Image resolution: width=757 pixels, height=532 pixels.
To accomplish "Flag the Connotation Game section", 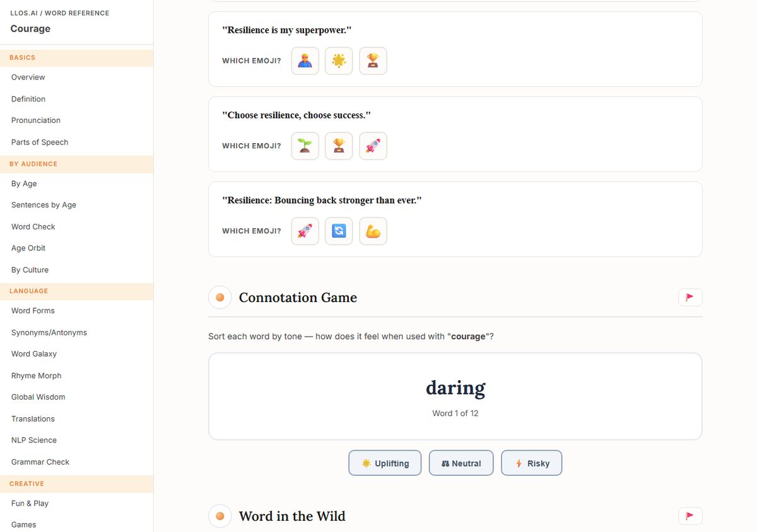I will [x=690, y=298].
